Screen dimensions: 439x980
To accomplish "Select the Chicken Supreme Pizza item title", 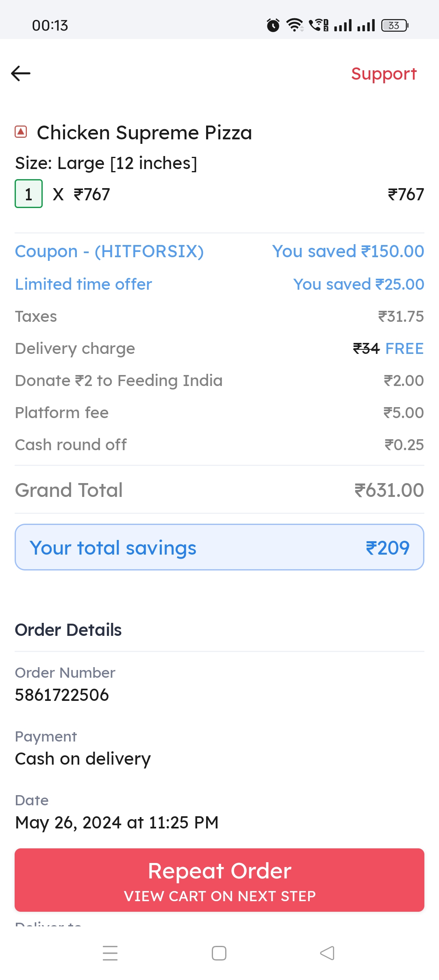I will pyautogui.click(x=144, y=132).
